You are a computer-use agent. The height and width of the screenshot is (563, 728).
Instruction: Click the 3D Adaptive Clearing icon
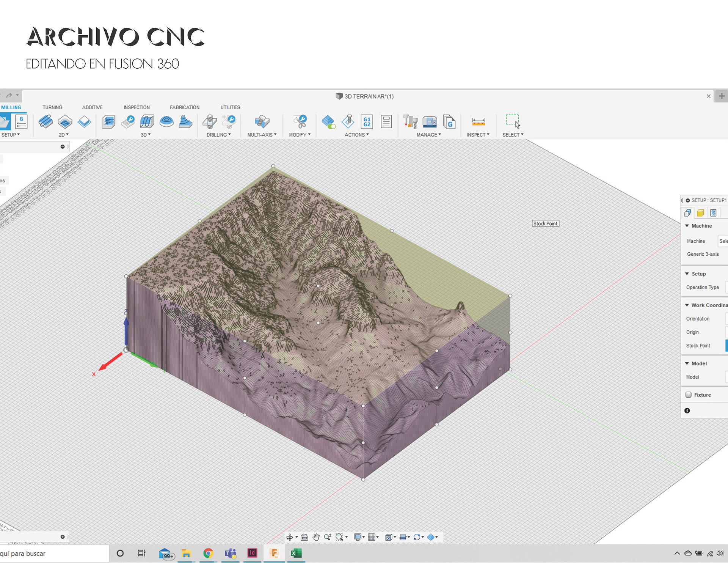(x=108, y=122)
